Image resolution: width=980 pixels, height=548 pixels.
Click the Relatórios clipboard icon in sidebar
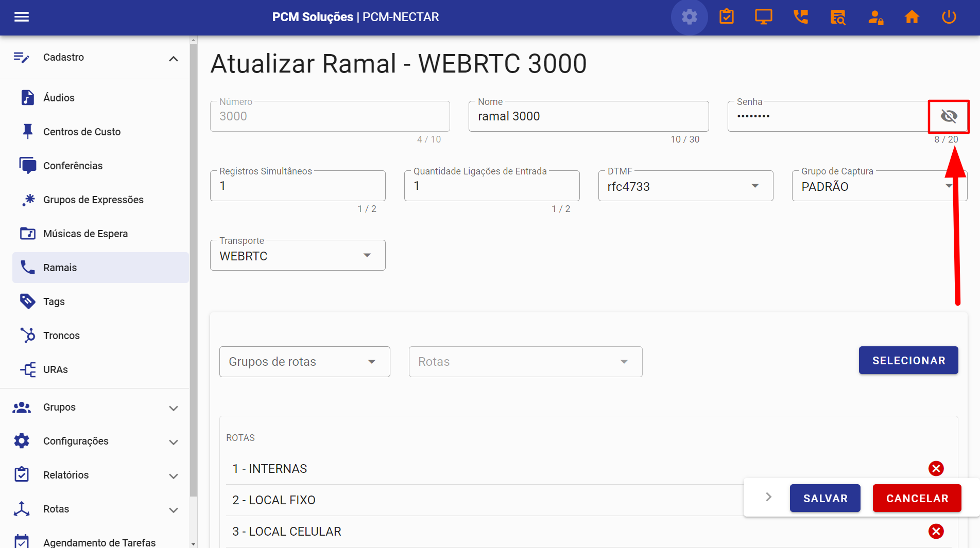(x=22, y=474)
